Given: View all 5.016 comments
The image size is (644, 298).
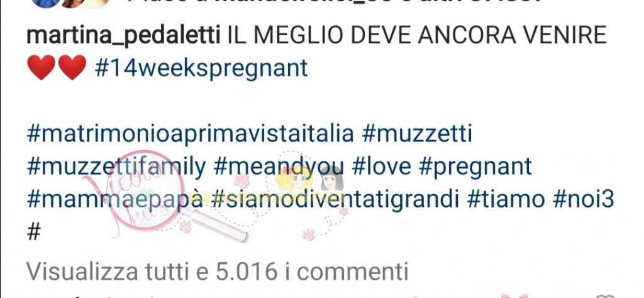Looking at the screenshot, I should [x=218, y=272].
